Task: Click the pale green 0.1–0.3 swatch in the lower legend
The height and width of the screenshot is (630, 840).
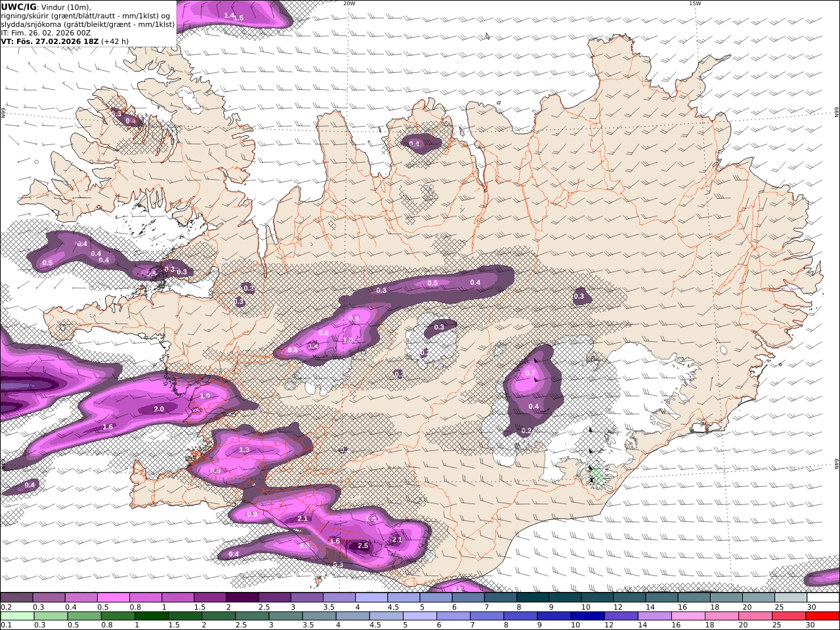Action: pyautogui.click(x=17, y=616)
